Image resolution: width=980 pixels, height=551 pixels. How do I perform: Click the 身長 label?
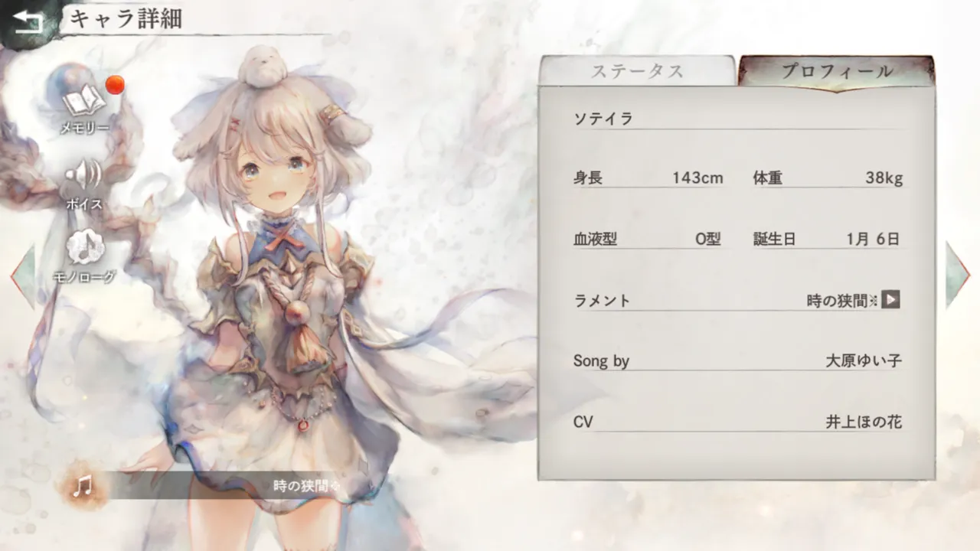tap(588, 178)
